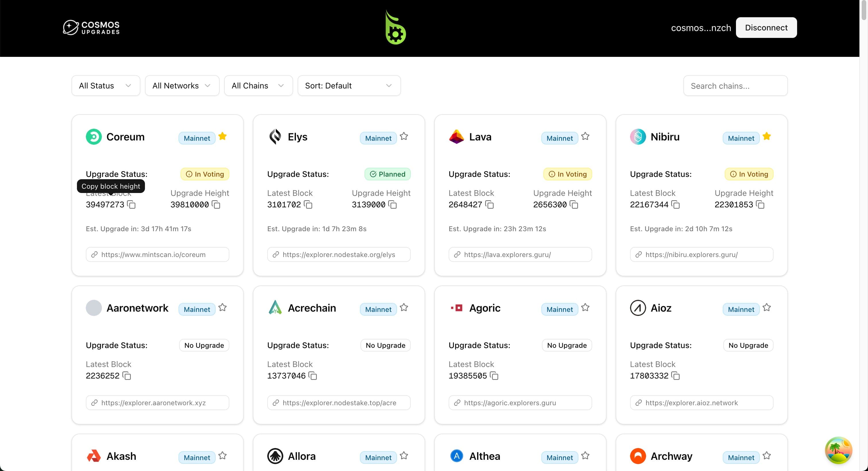Viewport: 868px width, 471px height.
Task: Click Elys's Planned status badge
Action: (x=387, y=174)
